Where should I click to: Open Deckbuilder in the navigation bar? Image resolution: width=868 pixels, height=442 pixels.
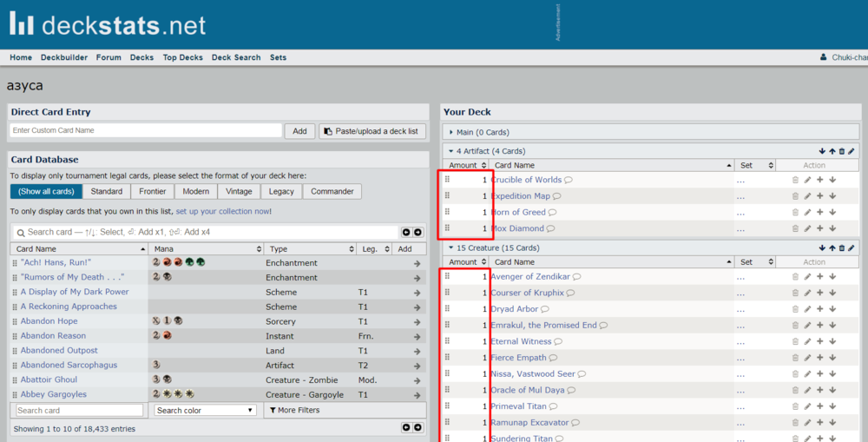click(64, 57)
